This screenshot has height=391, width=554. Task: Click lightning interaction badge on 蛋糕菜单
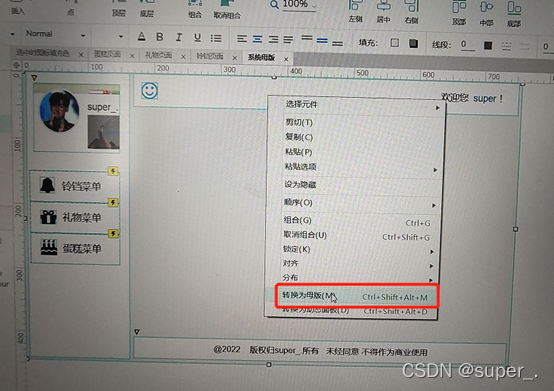point(113,233)
